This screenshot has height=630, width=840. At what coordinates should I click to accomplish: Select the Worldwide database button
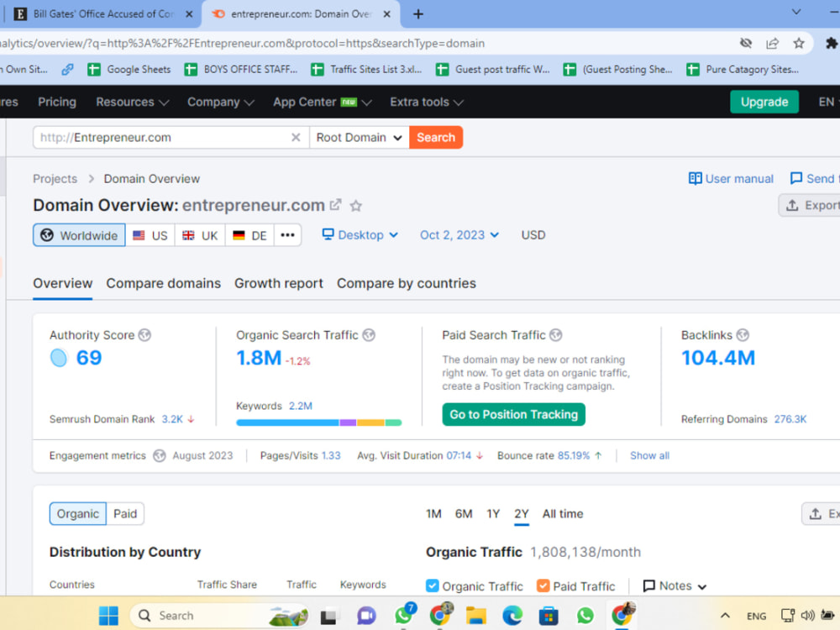pos(79,235)
